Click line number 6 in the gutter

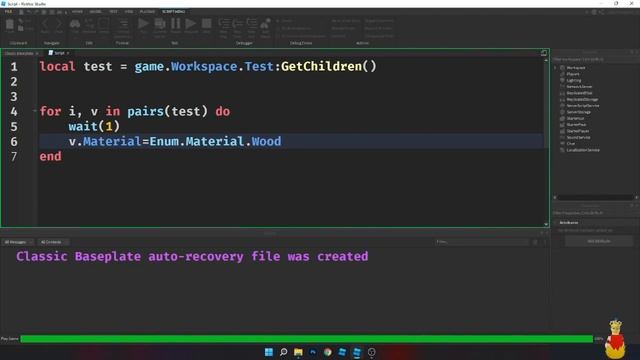[14, 142]
